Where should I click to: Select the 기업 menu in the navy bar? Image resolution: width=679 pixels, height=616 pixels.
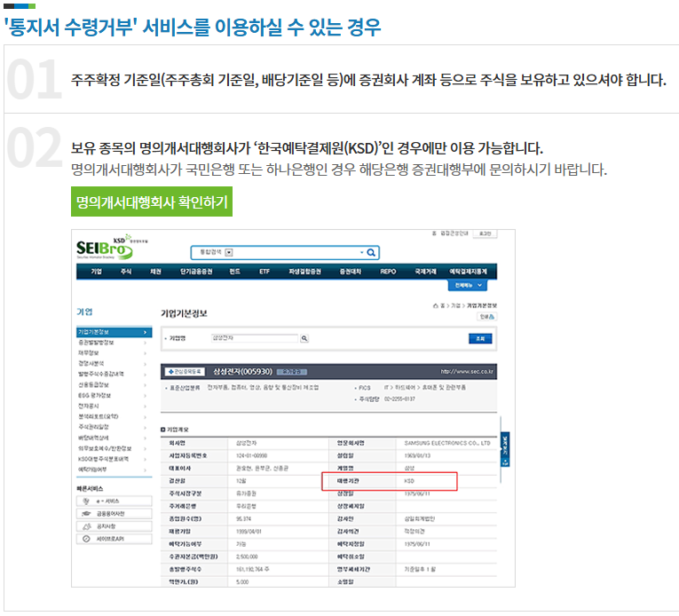(x=96, y=272)
